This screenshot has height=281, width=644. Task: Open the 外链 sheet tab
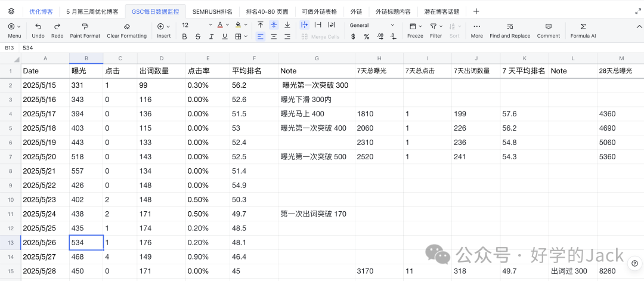(x=356, y=11)
